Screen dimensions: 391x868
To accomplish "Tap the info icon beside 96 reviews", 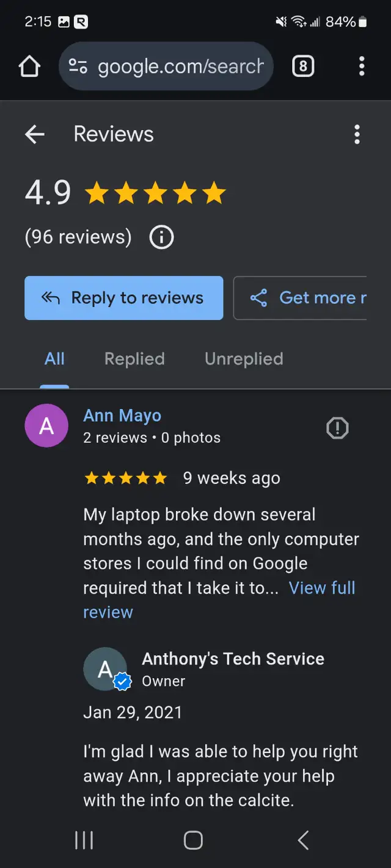I will click(x=162, y=237).
